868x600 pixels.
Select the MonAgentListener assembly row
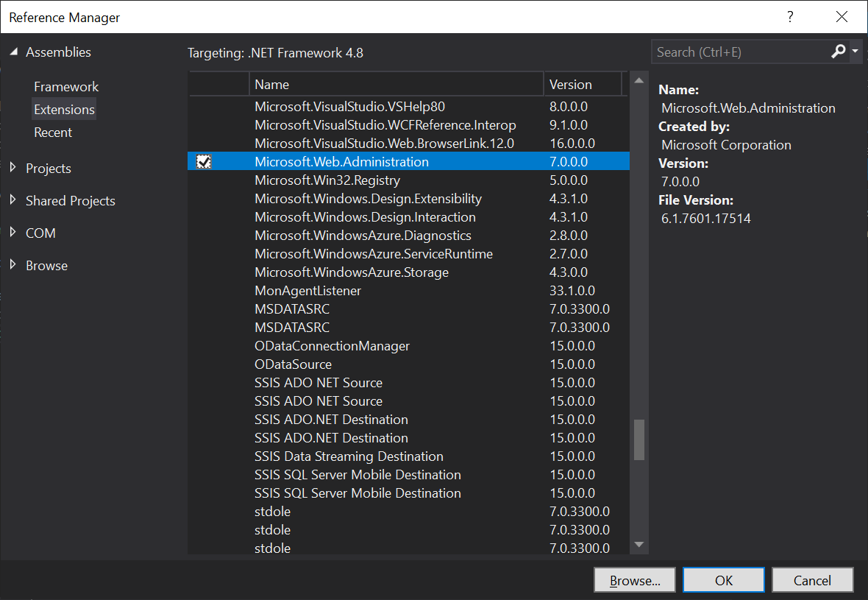307,290
